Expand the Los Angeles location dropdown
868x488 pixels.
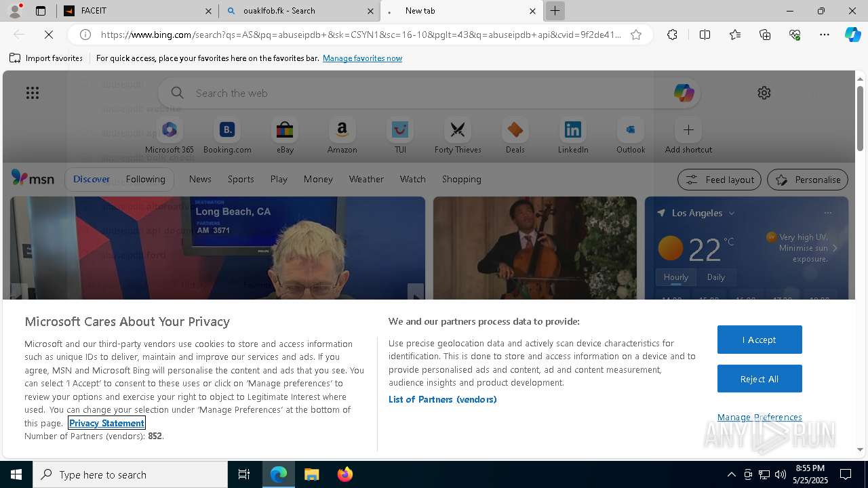(732, 213)
